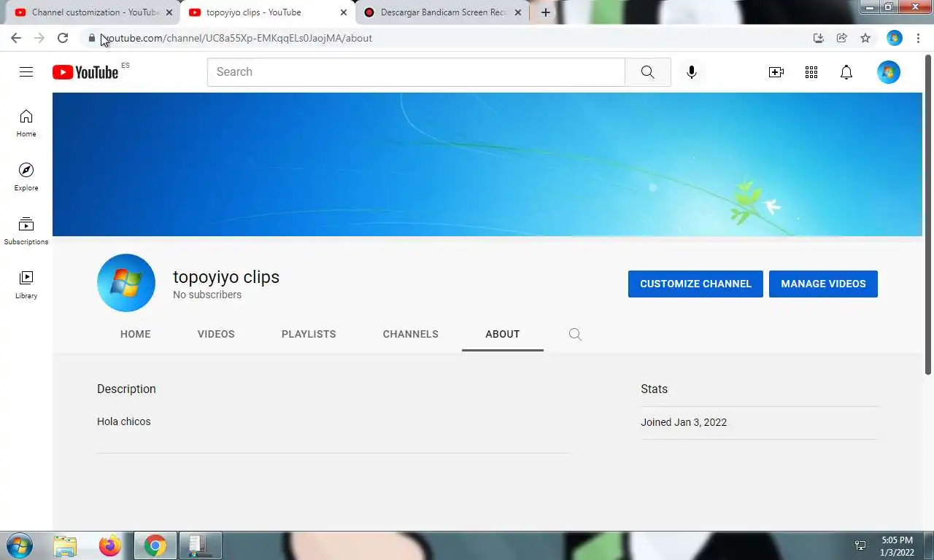Open Subscriptions in the sidebar
934x560 pixels.
[x=26, y=231]
